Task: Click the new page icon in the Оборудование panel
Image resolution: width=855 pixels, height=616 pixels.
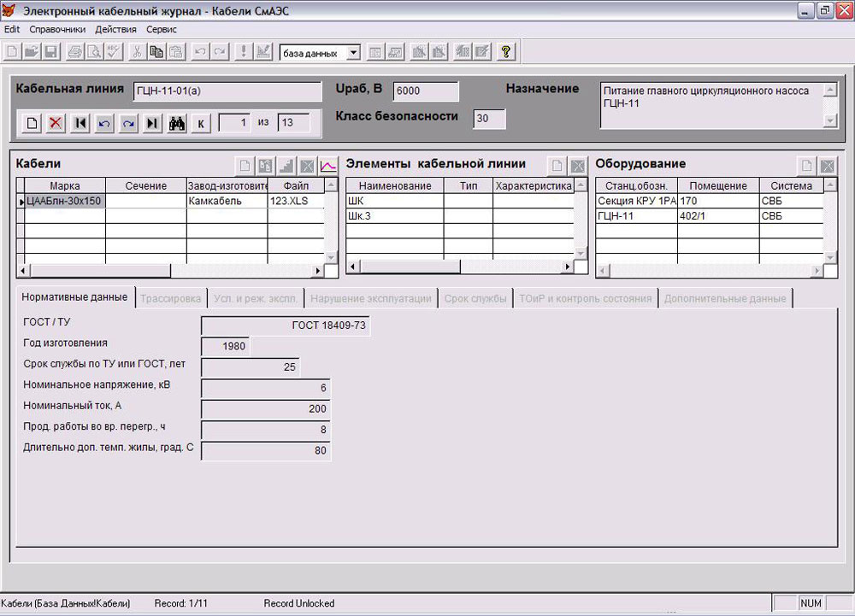Action: [806, 166]
